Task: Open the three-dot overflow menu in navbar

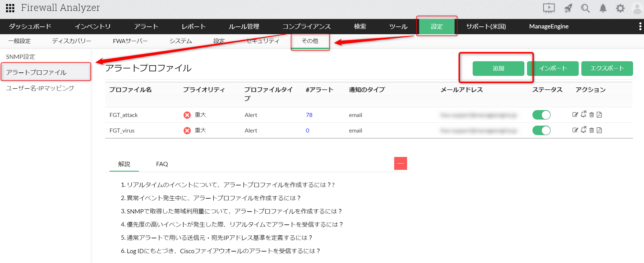Action: point(640,26)
